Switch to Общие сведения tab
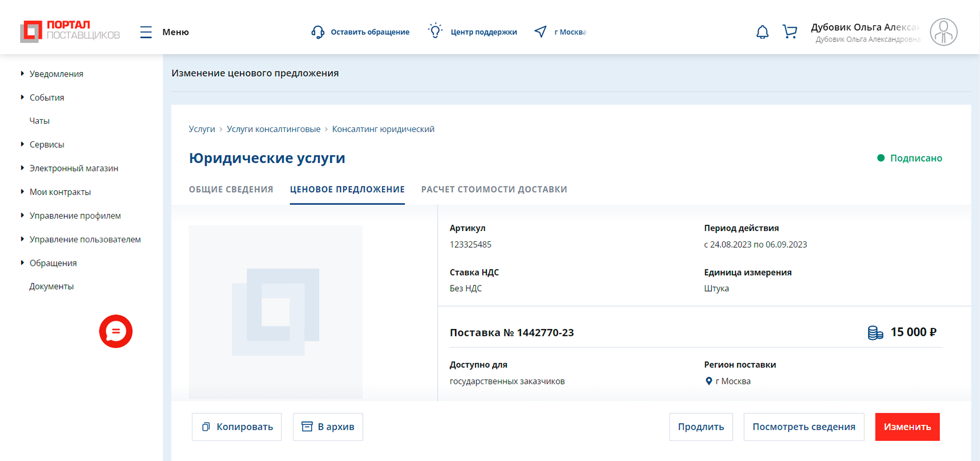Screen dimensions: 980x461 coord(231,190)
